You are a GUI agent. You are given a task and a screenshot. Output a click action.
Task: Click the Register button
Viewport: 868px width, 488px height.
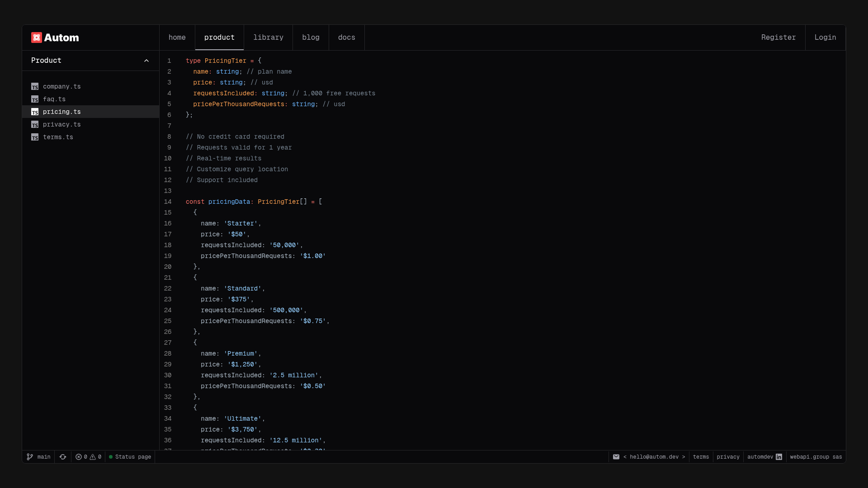point(778,38)
